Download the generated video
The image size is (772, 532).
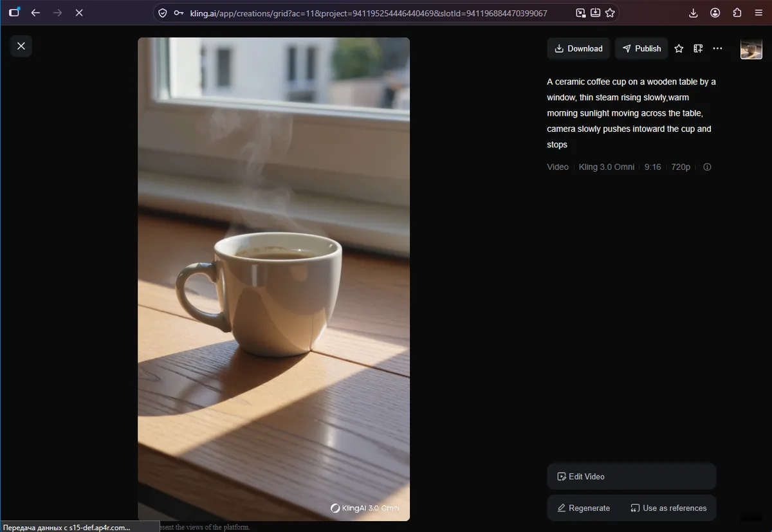coord(578,49)
